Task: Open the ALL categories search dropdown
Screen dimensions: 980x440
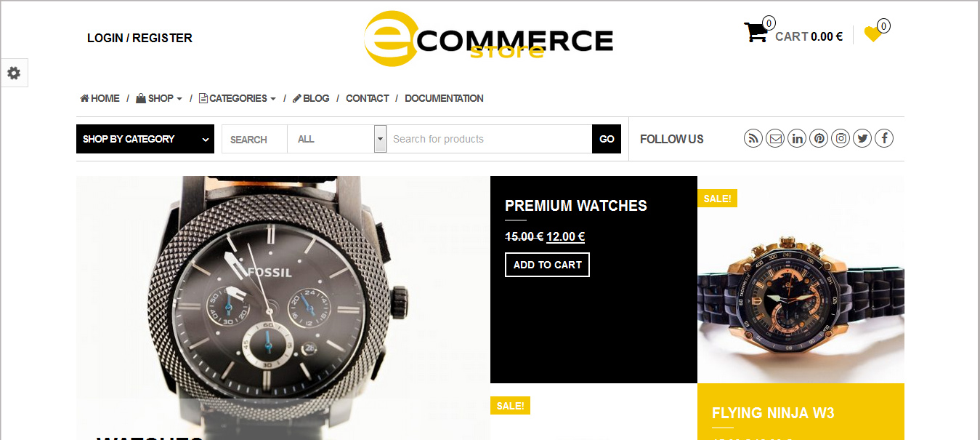Action: [x=337, y=139]
